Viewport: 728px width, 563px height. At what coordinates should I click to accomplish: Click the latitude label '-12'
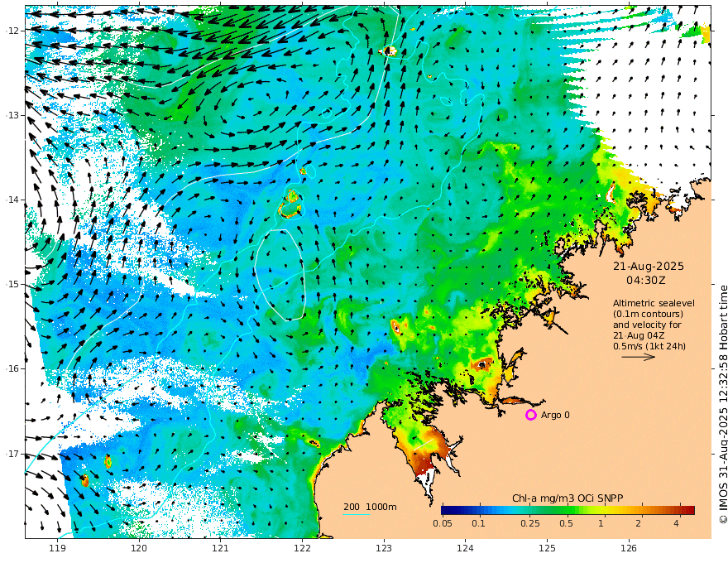point(13,31)
